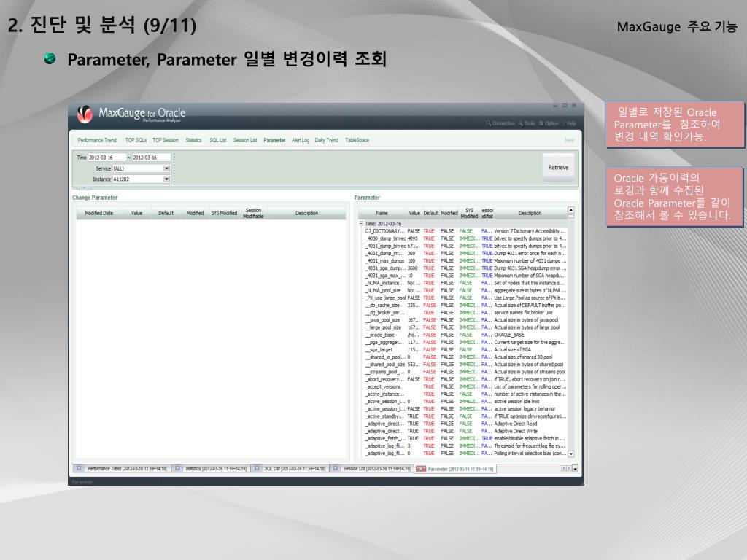747x560 pixels.
Task: Open the Connection menu
Action: click(x=500, y=123)
